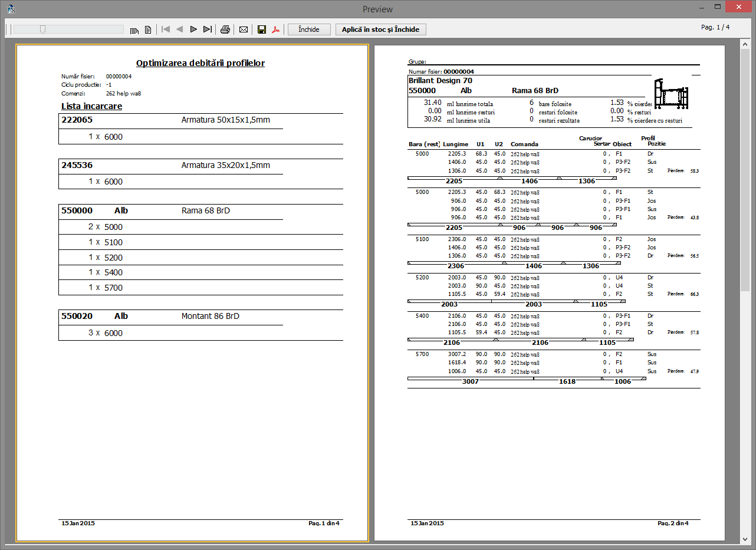The image size is (756, 550).
Task: Click 'Pag. 1 / 4' page indicator
Action: point(715,27)
